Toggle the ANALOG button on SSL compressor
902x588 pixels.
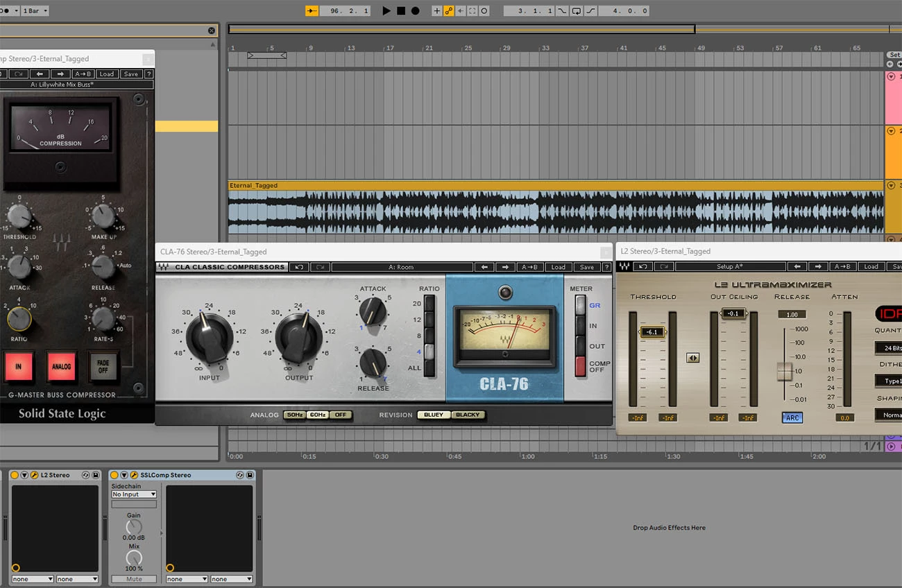pyautogui.click(x=61, y=366)
